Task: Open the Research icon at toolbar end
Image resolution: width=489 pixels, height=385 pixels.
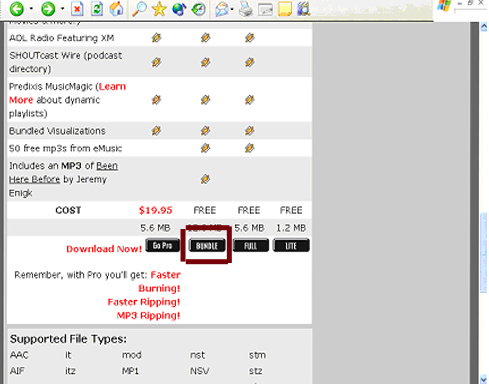Action: point(303,9)
